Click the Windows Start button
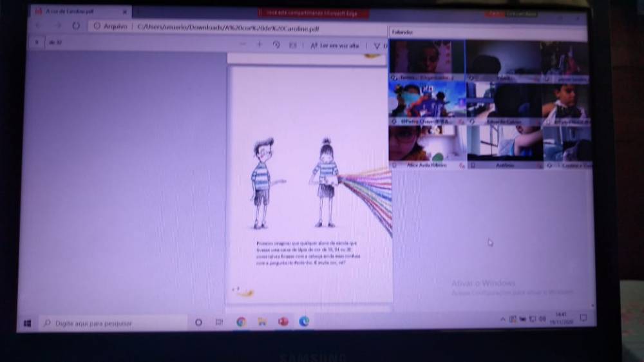Viewport: 644px width, 362px height. pos(27,323)
